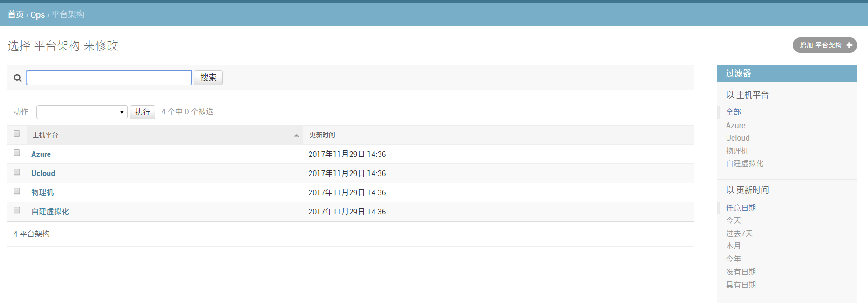Select the 自建虚拟化 row checkbox
Image resolution: width=868 pixels, height=305 pixels.
[17, 211]
